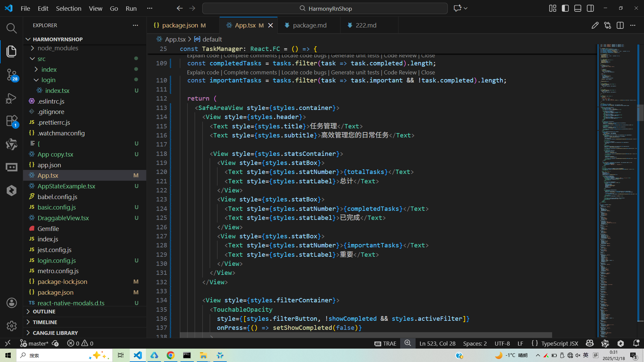Collapse the login folder

pos(48,80)
